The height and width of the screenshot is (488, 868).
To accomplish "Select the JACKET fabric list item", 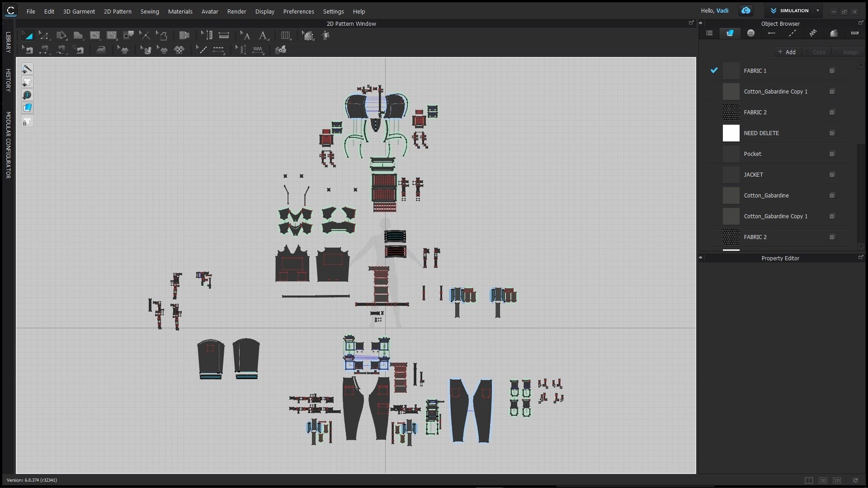I will 753,175.
